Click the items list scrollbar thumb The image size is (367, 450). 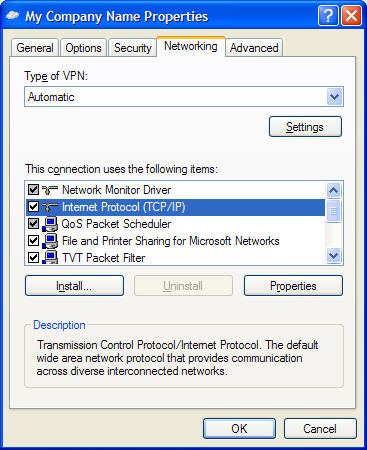[x=334, y=211]
